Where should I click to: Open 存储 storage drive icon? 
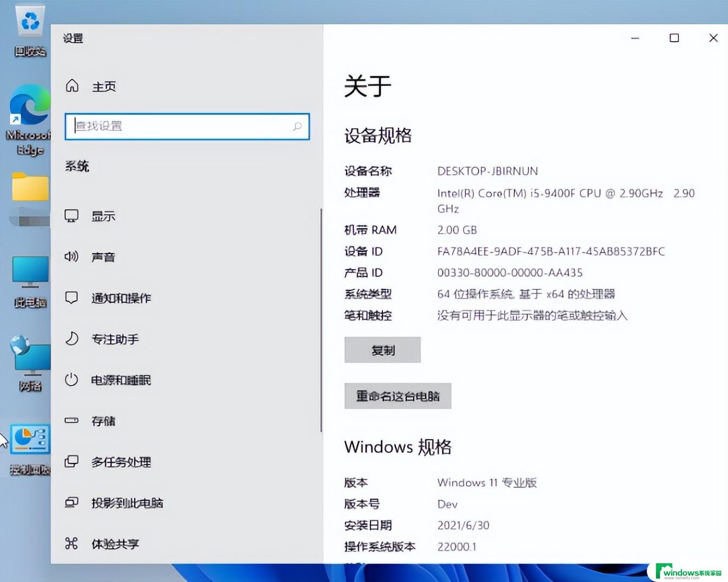pos(71,420)
